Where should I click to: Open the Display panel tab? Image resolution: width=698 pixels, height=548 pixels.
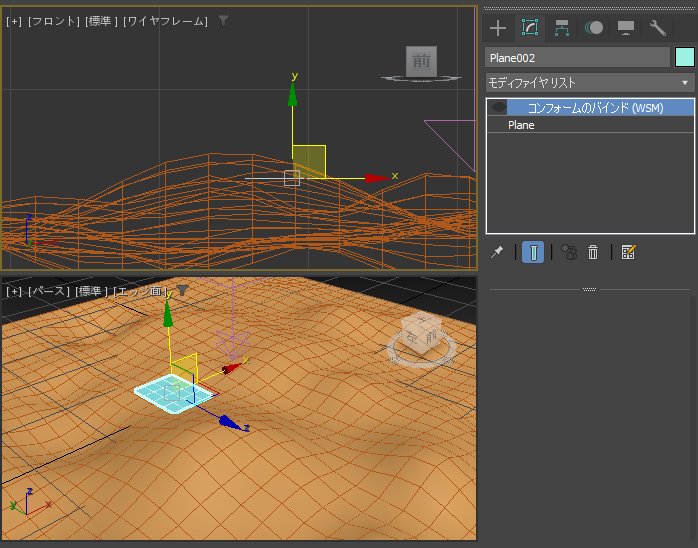626,28
